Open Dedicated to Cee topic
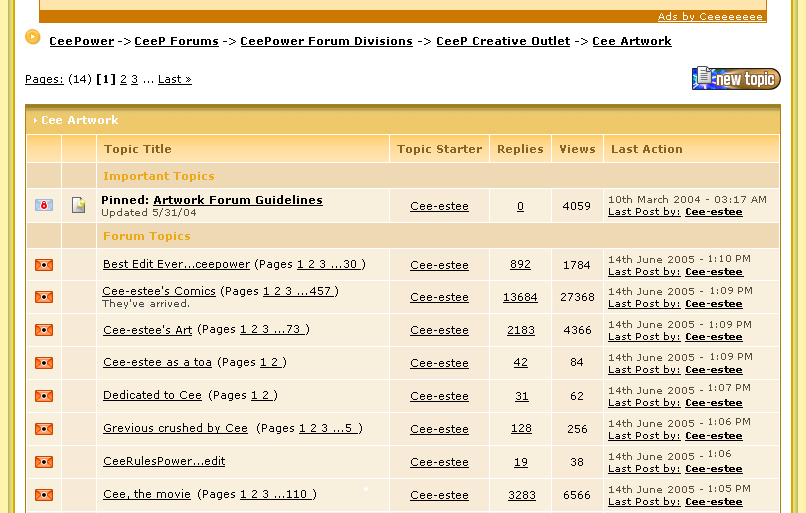The width and height of the screenshot is (806, 513). (152, 395)
